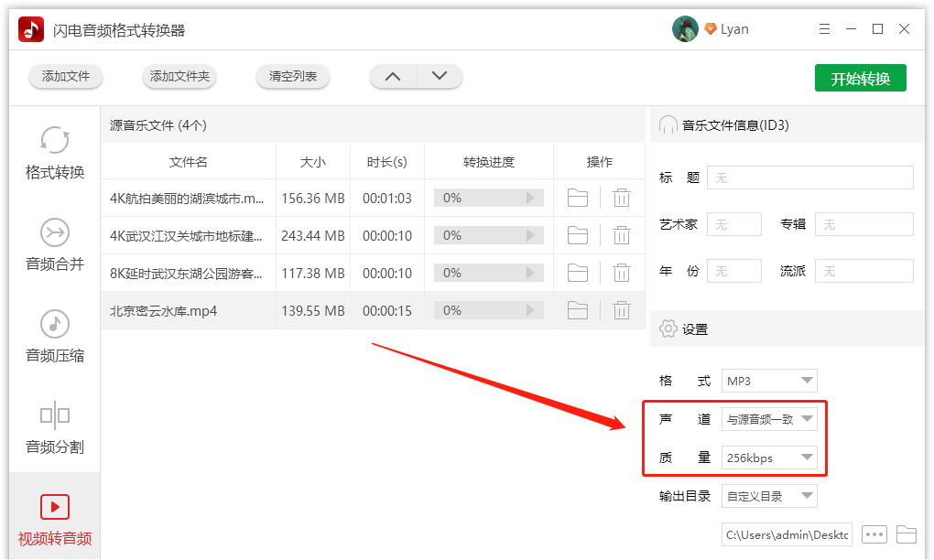934x560 pixels.
Task: Click the 流派 input field
Action: (x=864, y=272)
